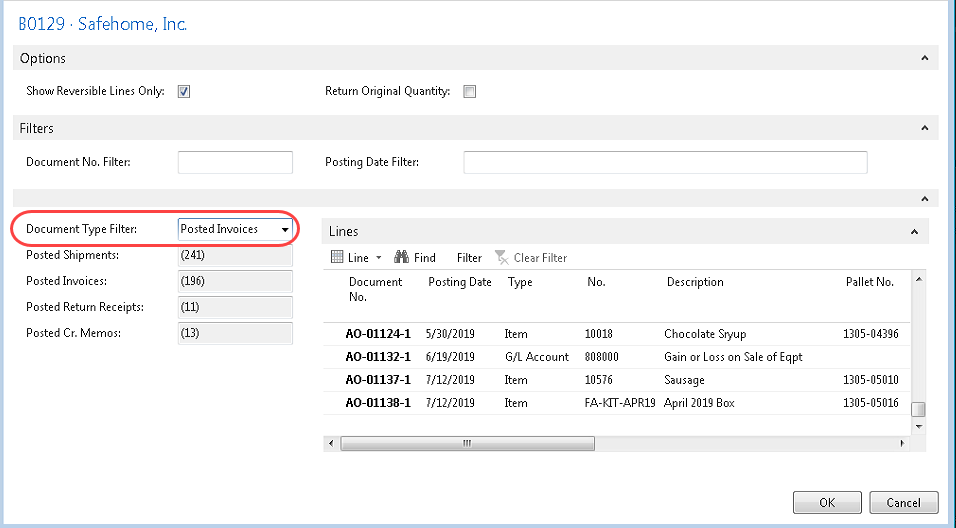Image resolution: width=956 pixels, height=528 pixels.
Task: Click the vertical scrollbar down arrow
Action: [918, 425]
